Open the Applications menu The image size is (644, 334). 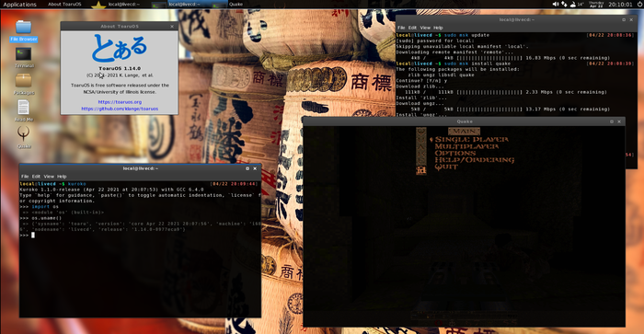(19, 4)
